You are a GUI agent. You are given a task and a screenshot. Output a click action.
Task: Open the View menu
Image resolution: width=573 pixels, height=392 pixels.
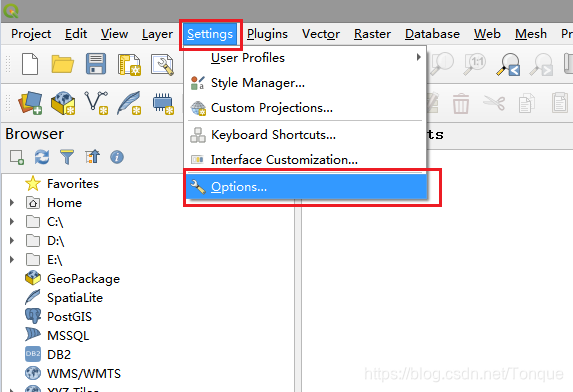pyautogui.click(x=114, y=34)
